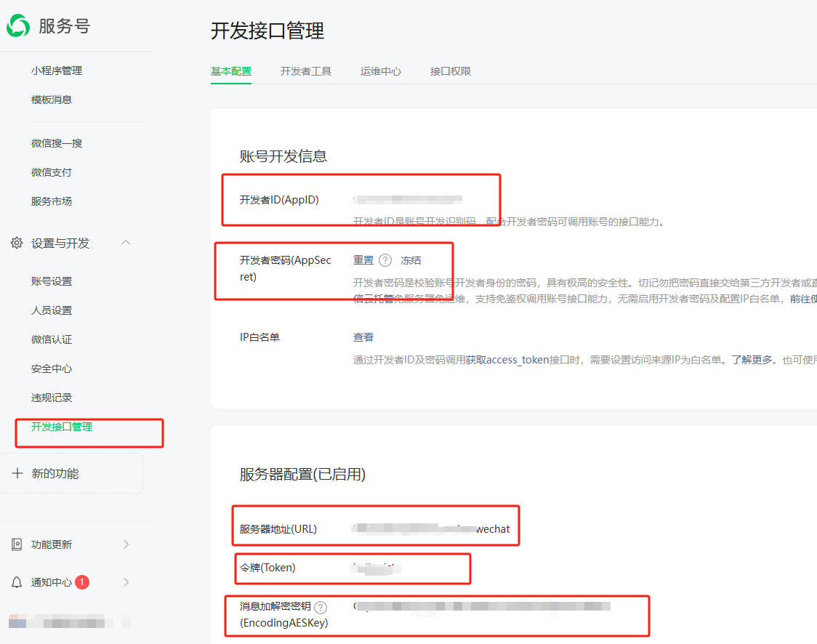
Task: Open 安全中心 sidebar item
Action: click(x=51, y=369)
